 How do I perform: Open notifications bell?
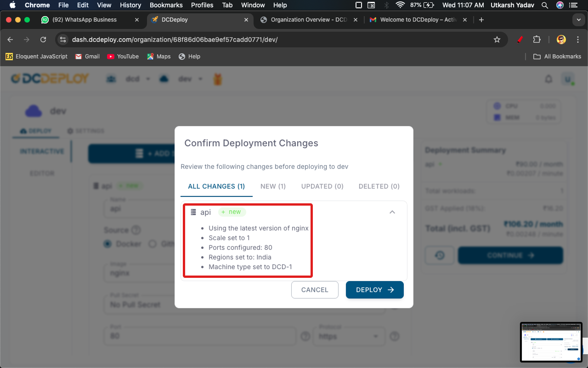(x=548, y=79)
